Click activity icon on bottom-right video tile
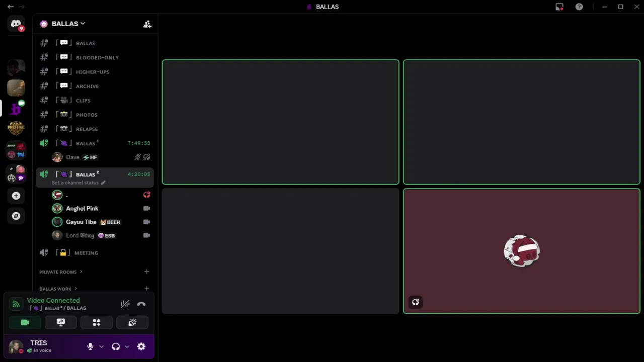This screenshot has height=362, width=644. 416,302
